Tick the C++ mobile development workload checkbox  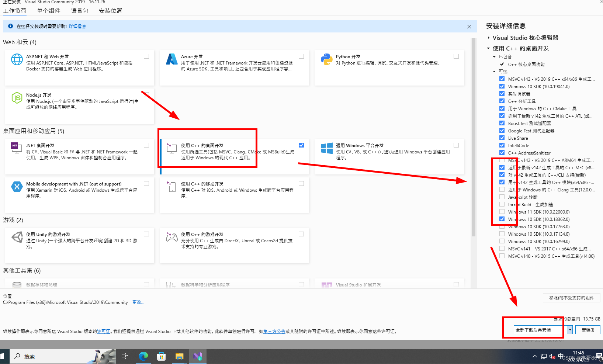[301, 184]
